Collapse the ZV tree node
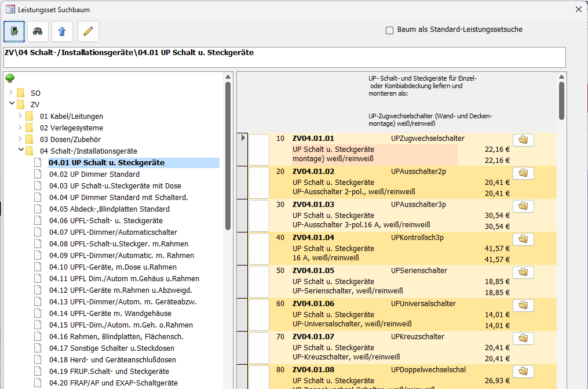Screen dimensions: 588x389 (11, 104)
